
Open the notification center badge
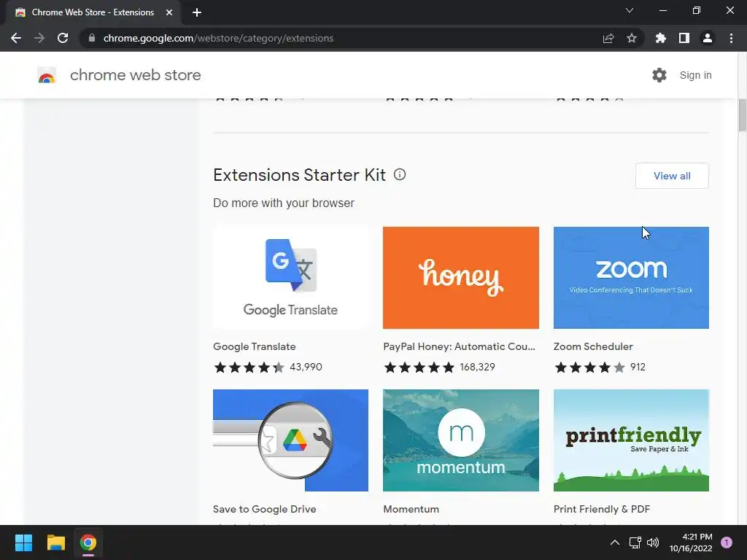point(727,542)
